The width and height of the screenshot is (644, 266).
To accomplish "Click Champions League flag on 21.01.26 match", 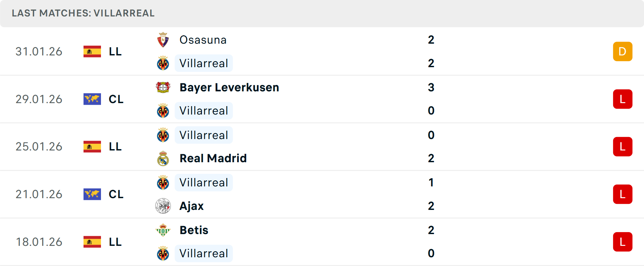I will (92, 194).
